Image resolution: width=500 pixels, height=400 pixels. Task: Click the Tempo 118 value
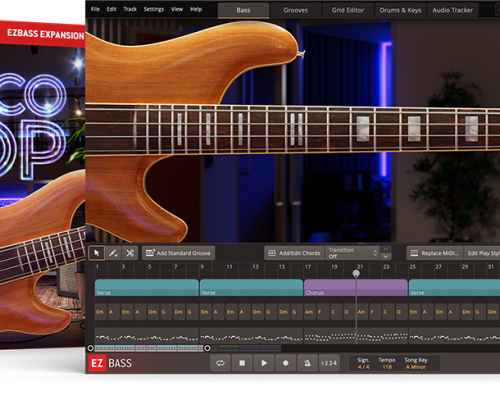coord(387,367)
